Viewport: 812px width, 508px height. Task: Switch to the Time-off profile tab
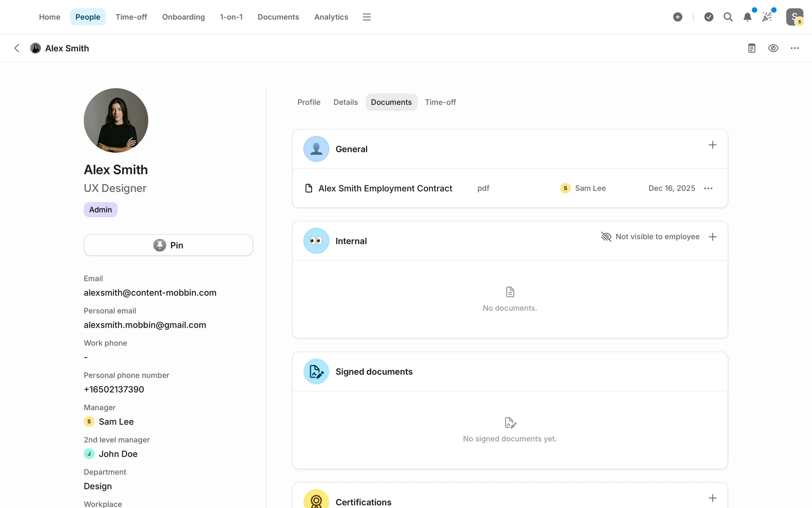[440, 102]
